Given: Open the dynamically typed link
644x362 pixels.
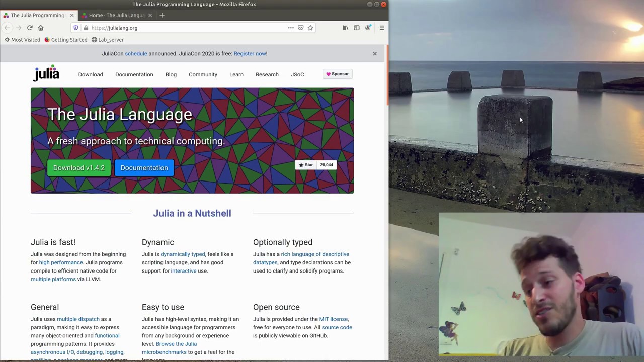Looking at the screenshot, I should pyautogui.click(x=183, y=254).
